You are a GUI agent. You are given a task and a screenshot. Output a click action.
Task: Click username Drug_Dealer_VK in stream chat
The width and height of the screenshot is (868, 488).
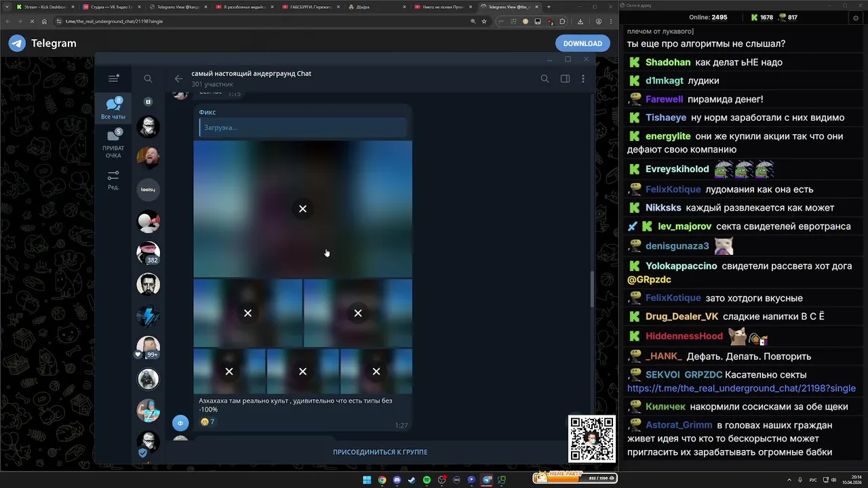click(682, 317)
